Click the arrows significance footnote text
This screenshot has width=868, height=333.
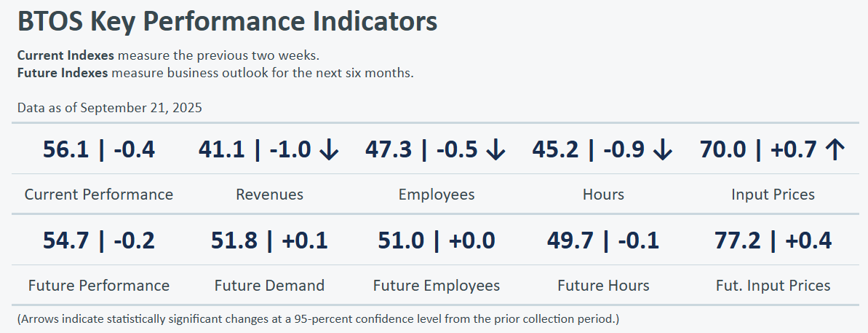[317, 319]
